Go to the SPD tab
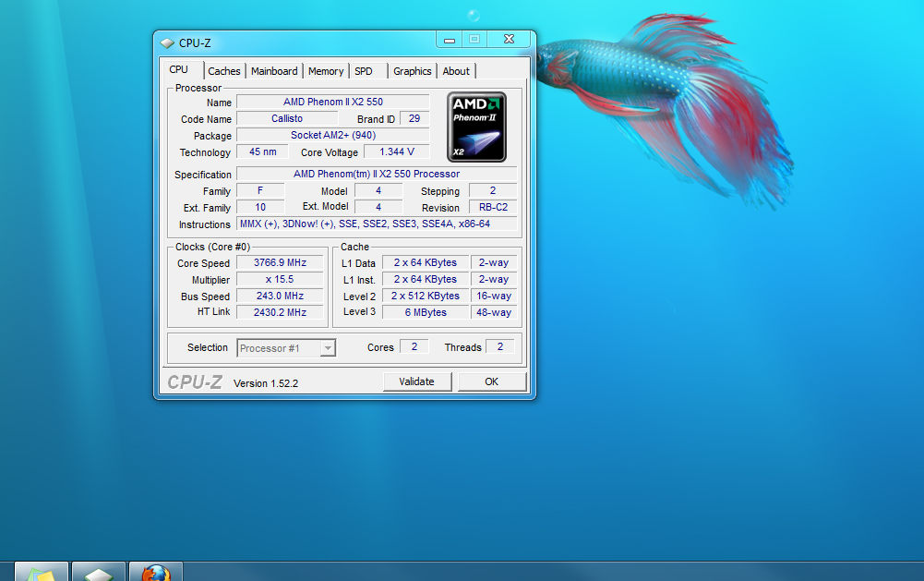924x581 pixels. click(364, 71)
